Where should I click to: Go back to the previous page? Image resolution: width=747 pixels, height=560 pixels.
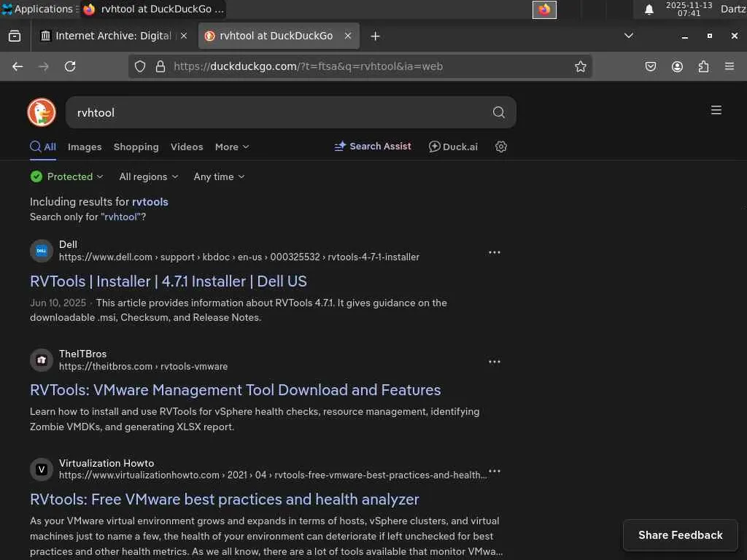tap(18, 66)
